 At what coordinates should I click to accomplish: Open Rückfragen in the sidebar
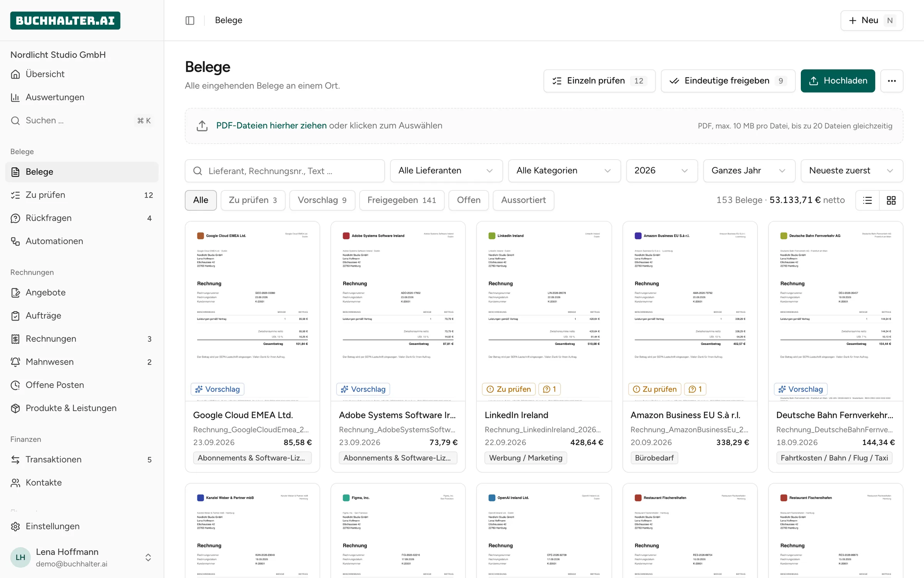(82, 218)
